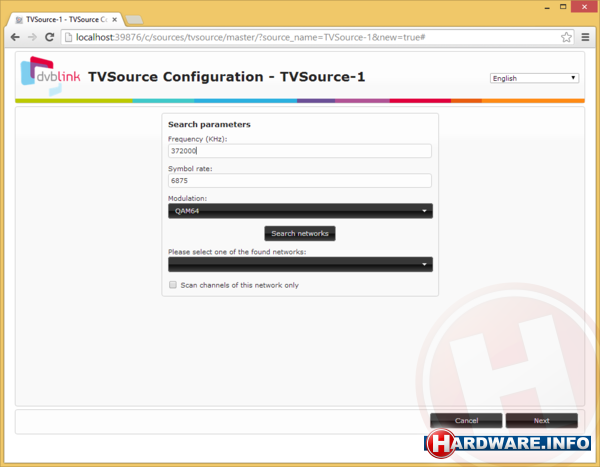This screenshot has height=467, width=600.
Task: Open the English language dropdown
Action: coord(534,78)
